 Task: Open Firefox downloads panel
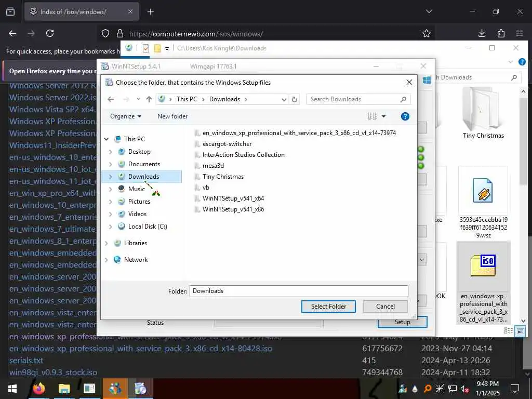(x=482, y=33)
